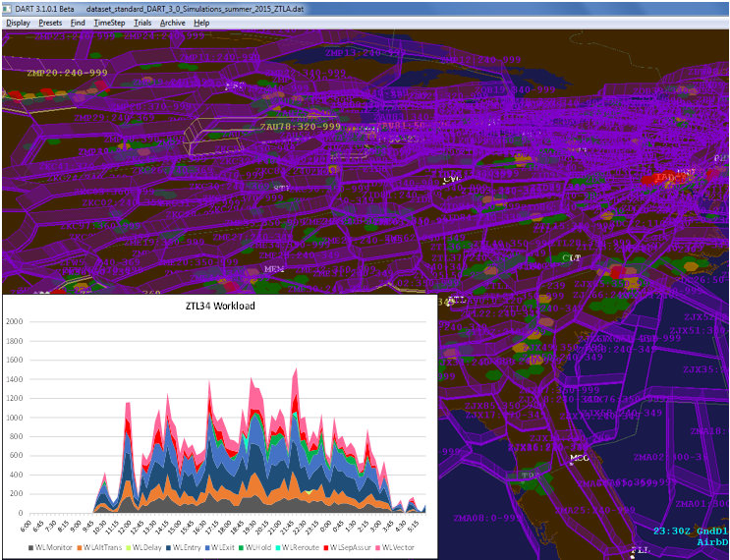Open the Find menu
Image resolution: width=730 pixels, height=560 pixels.
click(x=78, y=23)
